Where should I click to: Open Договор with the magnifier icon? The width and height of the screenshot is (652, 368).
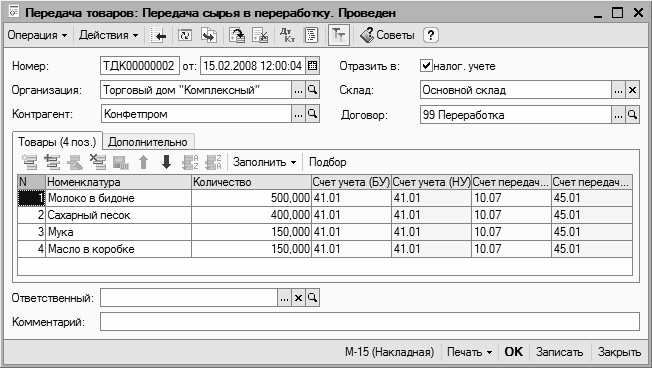click(632, 115)
